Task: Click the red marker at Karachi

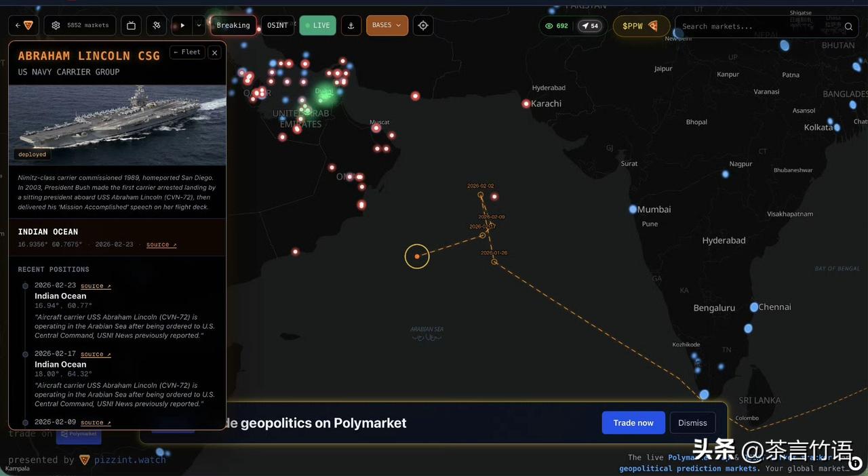Action: click(x=526, y=104)
